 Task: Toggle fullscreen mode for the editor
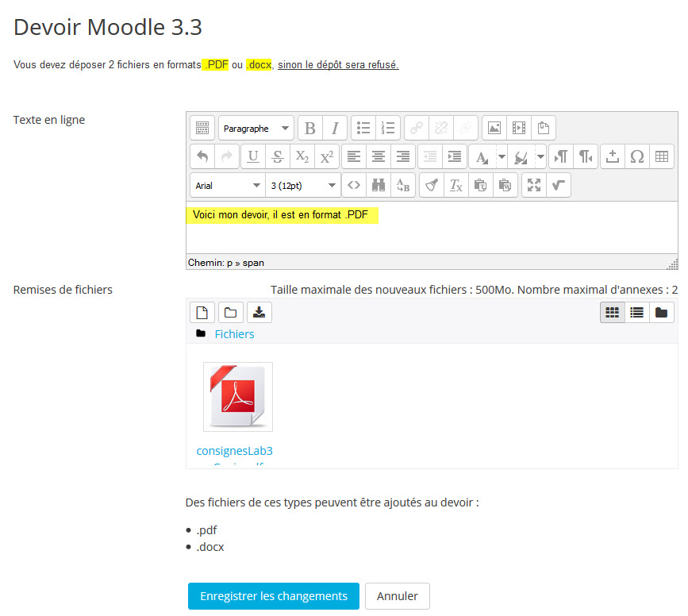click(x=534, y=186)
